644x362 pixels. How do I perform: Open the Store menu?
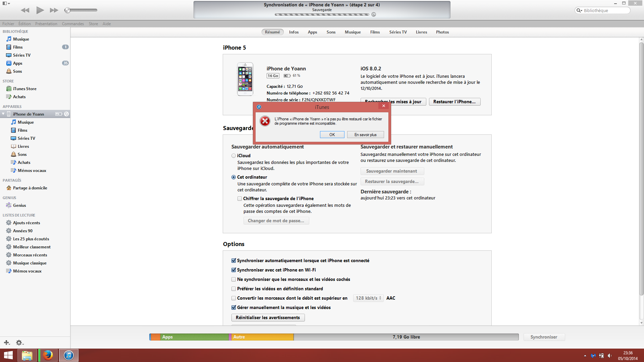pos(93,24)
